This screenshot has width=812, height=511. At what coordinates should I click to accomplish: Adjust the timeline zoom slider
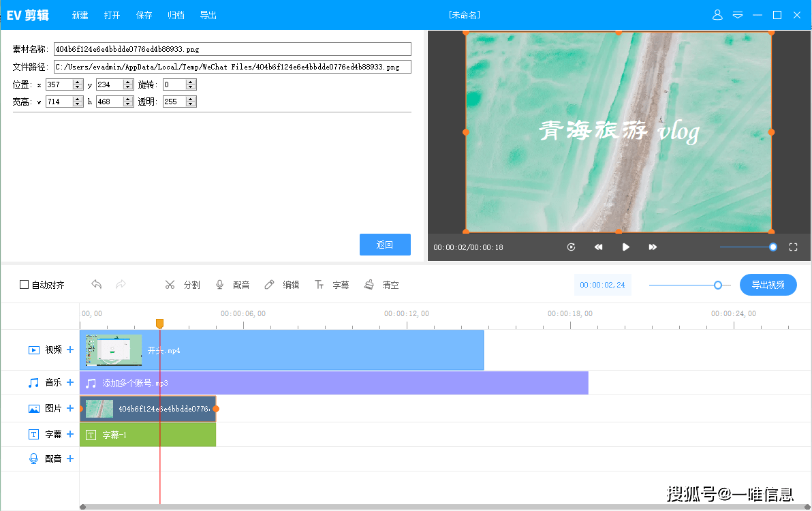(x=718, y=285)
